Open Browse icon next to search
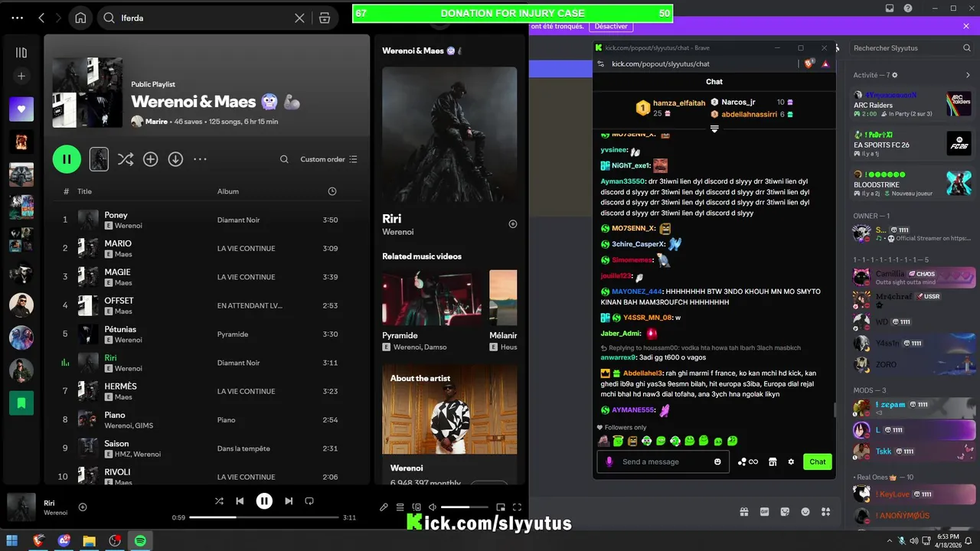 tap(325, 18)
